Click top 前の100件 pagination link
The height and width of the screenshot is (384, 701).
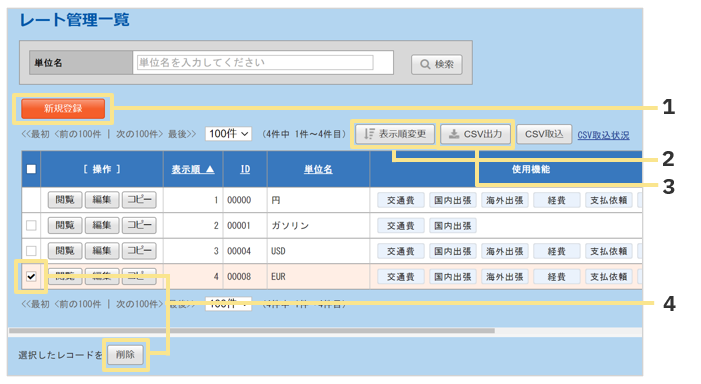[x=78, y=134]
